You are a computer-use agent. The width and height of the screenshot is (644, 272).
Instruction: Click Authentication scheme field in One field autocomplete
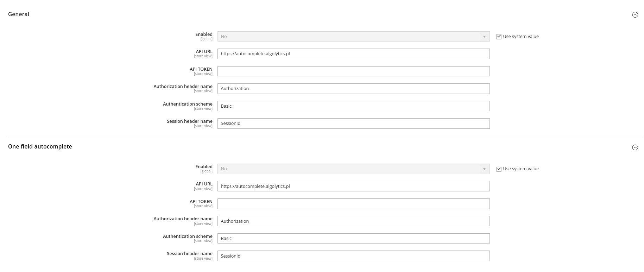point(353,239)
